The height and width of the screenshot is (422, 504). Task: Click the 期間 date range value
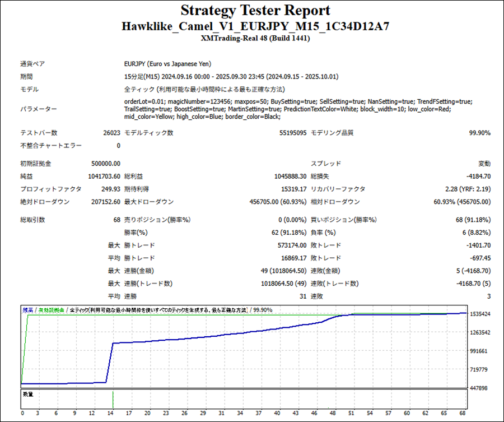(231, 77)
